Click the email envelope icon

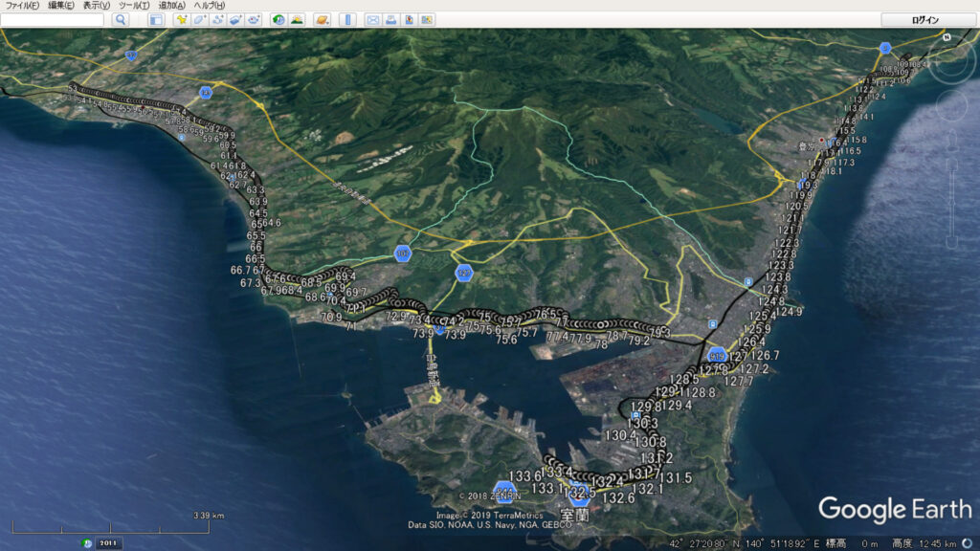click(373, 19)
